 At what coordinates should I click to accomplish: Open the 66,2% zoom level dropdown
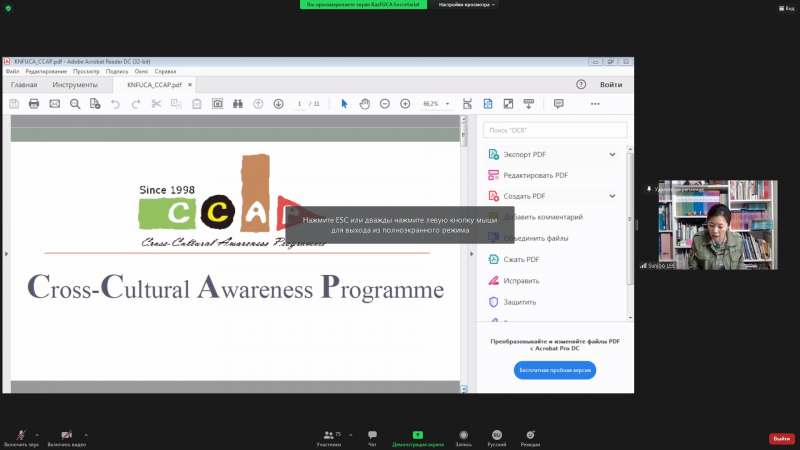tap(437, 104)
